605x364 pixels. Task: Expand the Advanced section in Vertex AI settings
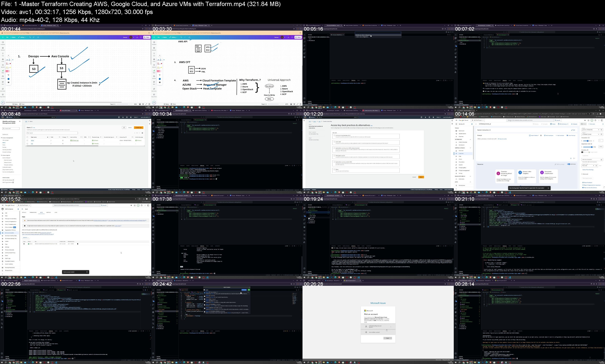(x=585, y=174)
